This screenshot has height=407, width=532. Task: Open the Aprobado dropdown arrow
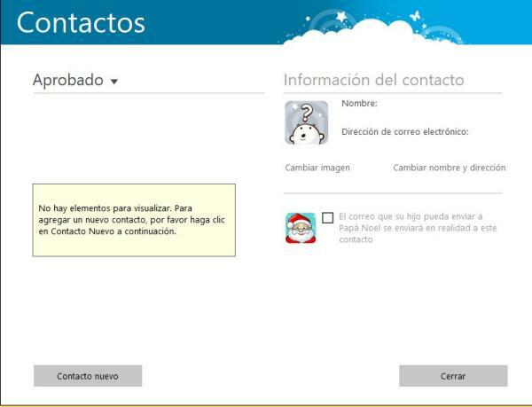coord(114,82)
